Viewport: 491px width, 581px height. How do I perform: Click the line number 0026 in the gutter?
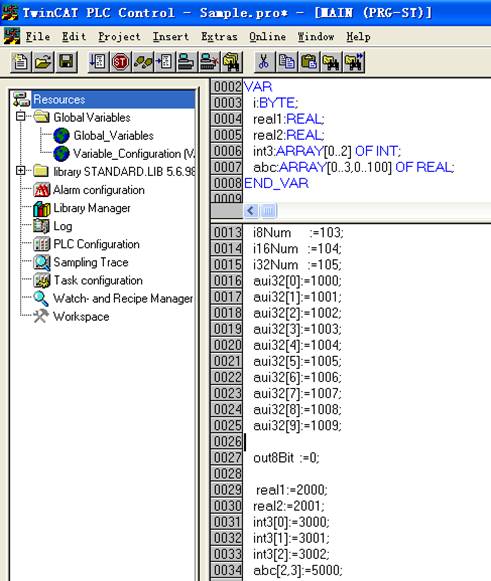[227, 442]
